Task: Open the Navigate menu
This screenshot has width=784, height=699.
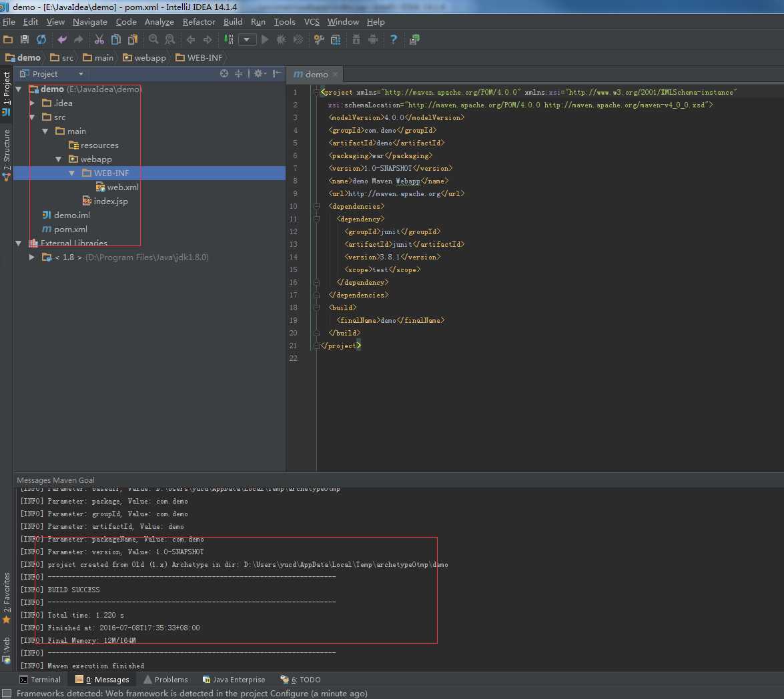Action: click(x=90, y=21)
